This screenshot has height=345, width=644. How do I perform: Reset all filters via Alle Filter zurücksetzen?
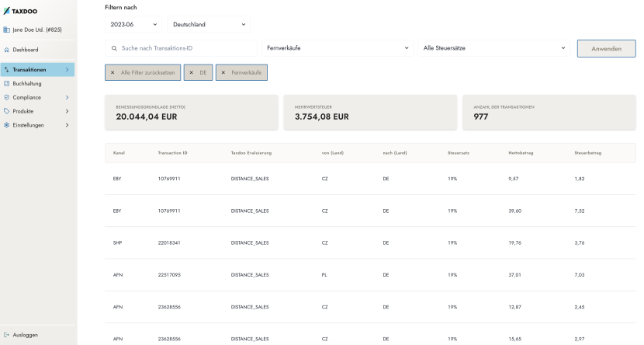click(143, 72)
